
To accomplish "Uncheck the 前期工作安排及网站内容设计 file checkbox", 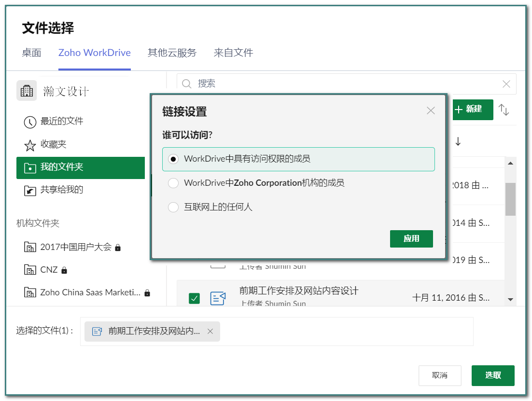I will [194, 299].
